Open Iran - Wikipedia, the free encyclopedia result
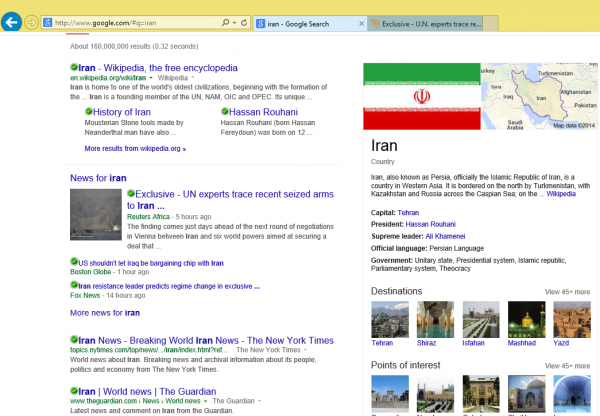This screenshot has width=600, height=416. tap(158, 68)
